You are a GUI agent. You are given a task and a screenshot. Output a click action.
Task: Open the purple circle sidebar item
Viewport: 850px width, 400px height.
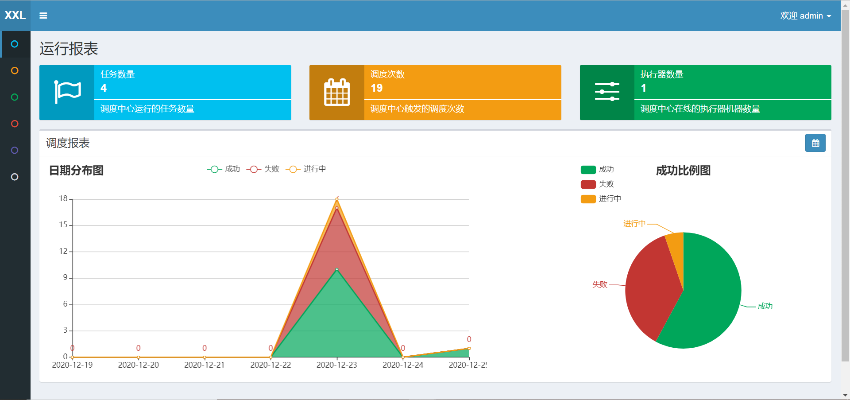[x=14, y=150]
